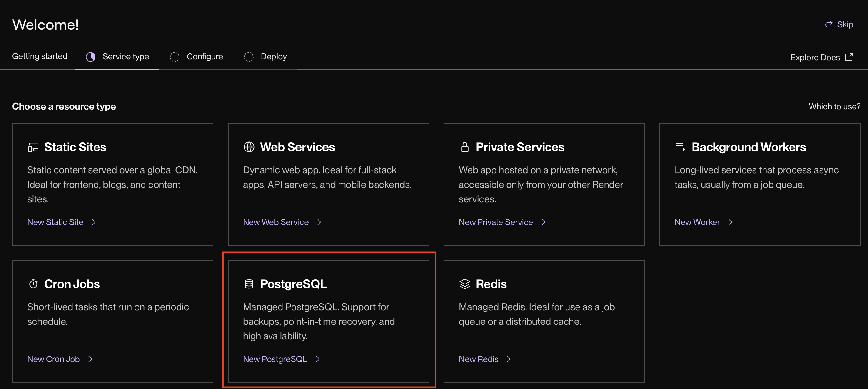
Task: Click the Redis card heading
Action: (491, 284)
